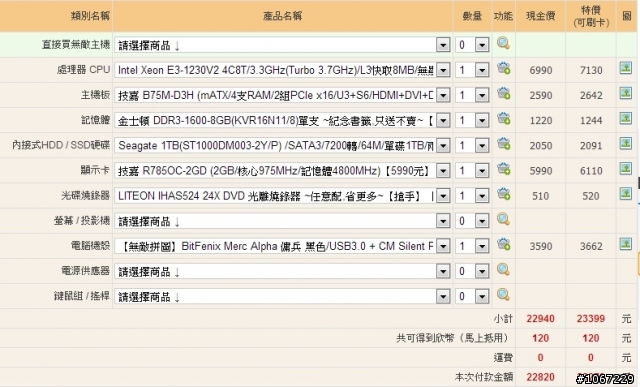This screenshot has width=640, height=387.
Task: Click the basket icon in 處理器 CPU row
Action: 503,68
